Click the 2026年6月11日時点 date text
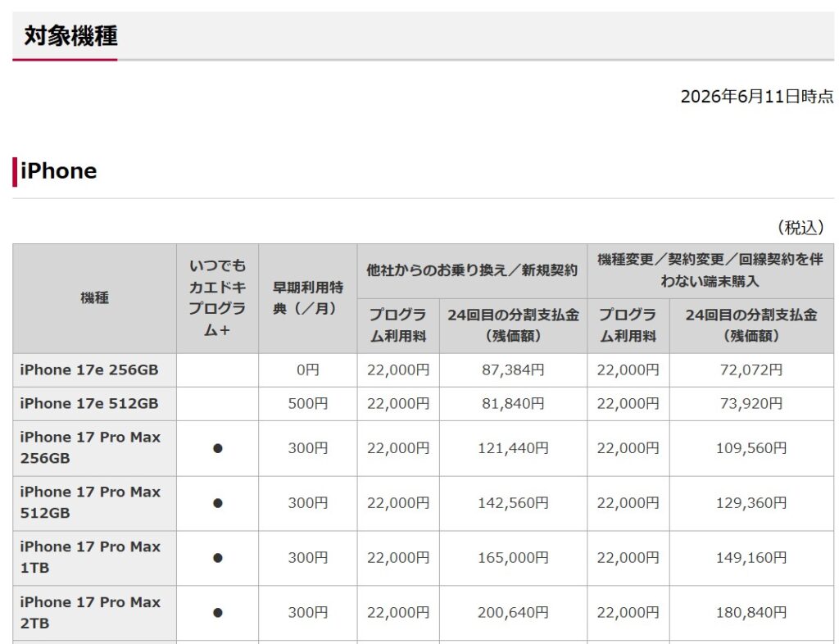Screen dimensions: 839x644 (x=756, y=97)
